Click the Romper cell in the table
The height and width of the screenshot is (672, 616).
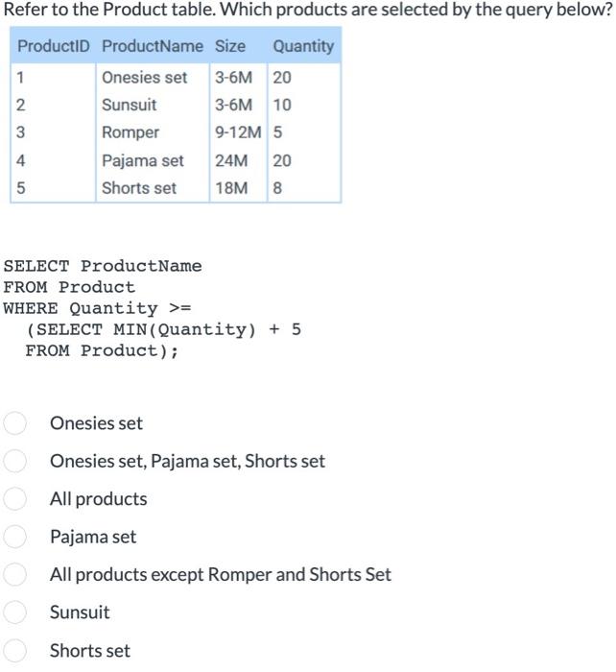pyautogui.click(x=130, y=132)
